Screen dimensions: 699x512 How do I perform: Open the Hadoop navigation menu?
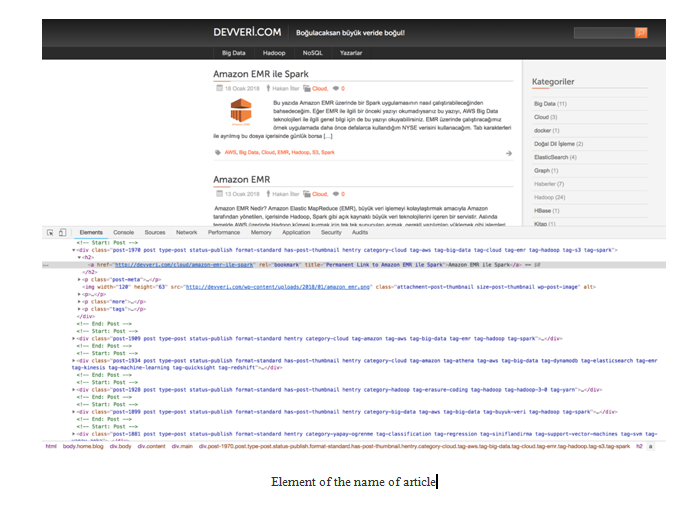(274, 53)
